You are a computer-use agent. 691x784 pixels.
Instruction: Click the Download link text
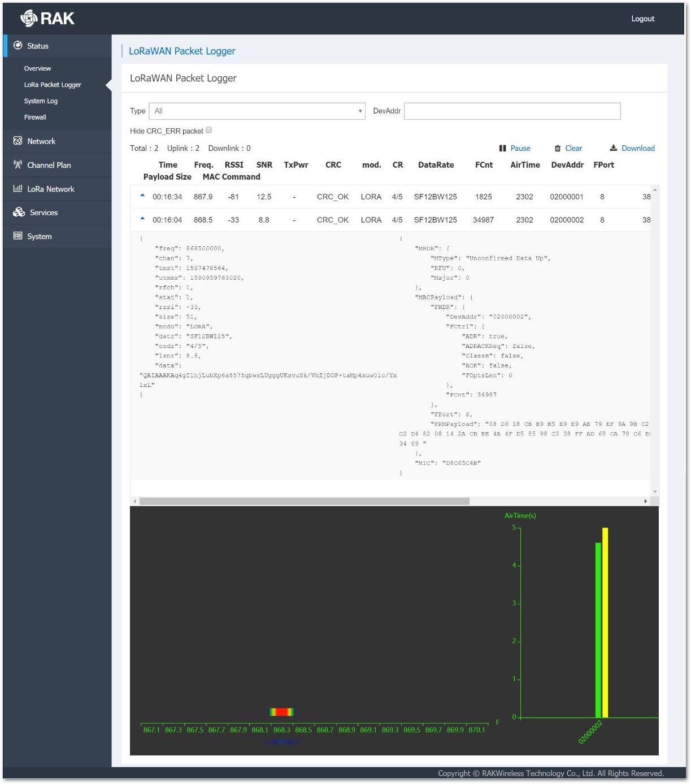click(x=638, y=148)
